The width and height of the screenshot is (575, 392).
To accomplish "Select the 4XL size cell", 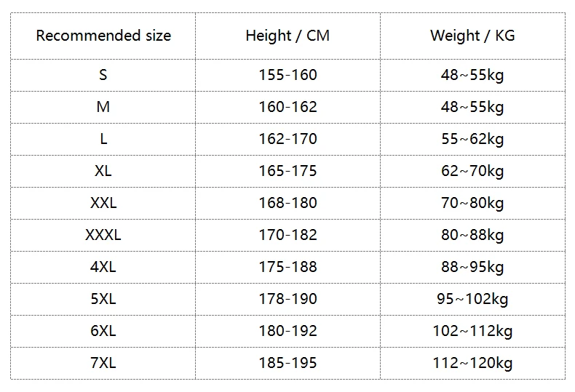I will tap(103, 267).
